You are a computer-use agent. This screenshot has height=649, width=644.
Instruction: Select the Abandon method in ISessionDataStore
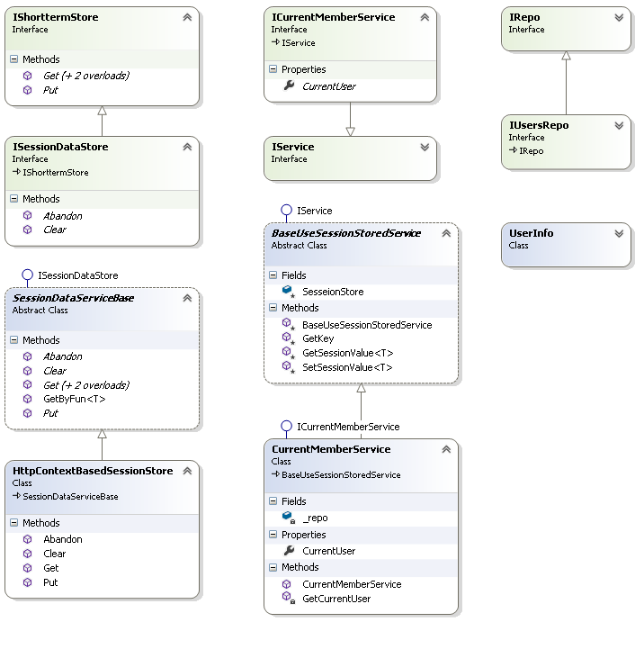62,216
